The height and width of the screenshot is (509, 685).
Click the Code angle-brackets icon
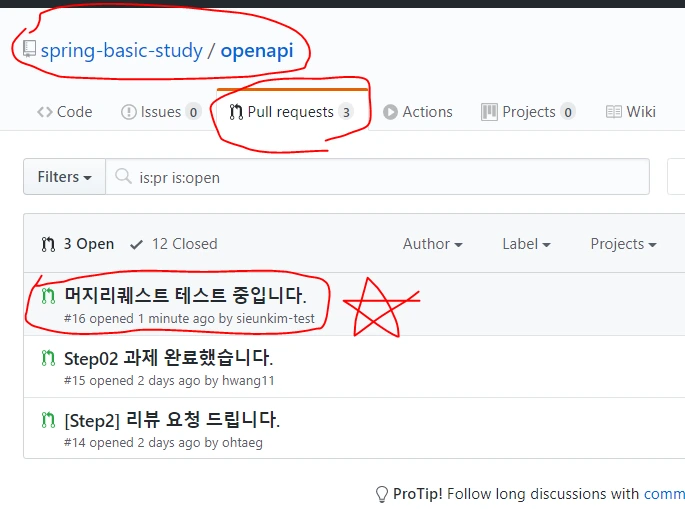tap(45, 112)
